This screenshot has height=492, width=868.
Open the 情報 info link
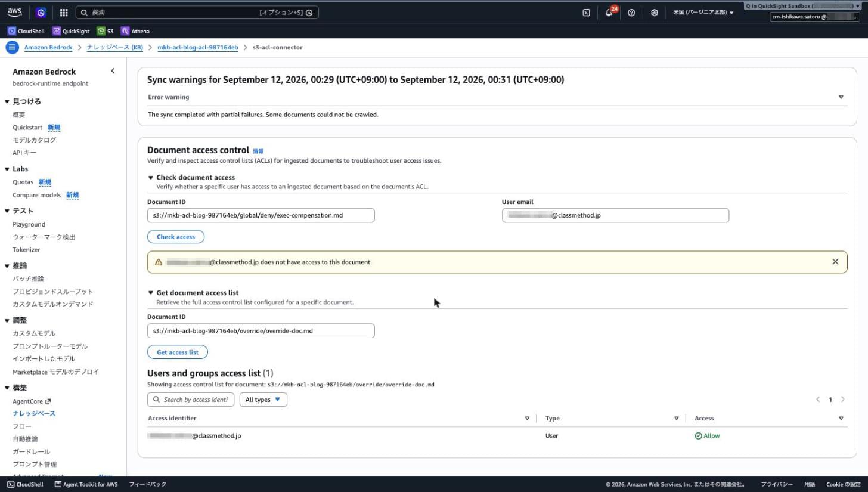pos(258,151)
